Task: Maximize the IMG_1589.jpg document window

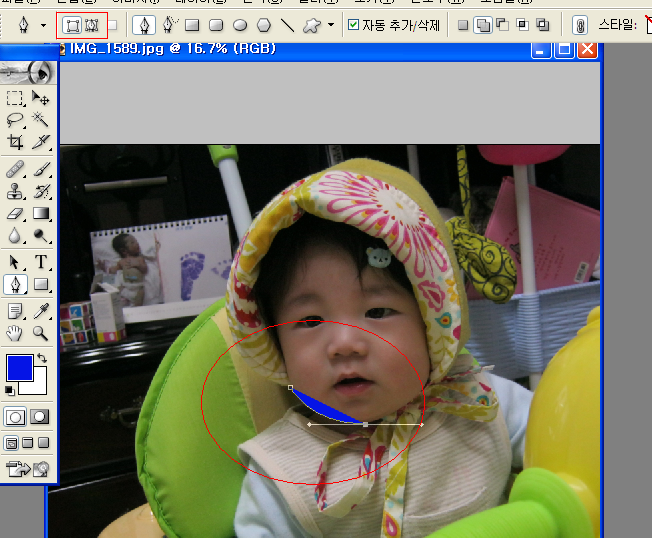Action: click(564, 49)
